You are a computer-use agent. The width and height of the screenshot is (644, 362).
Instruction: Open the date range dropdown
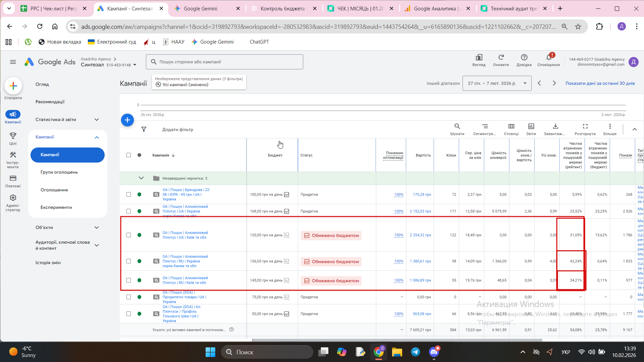pyautogui.click(x=497, y=83)
